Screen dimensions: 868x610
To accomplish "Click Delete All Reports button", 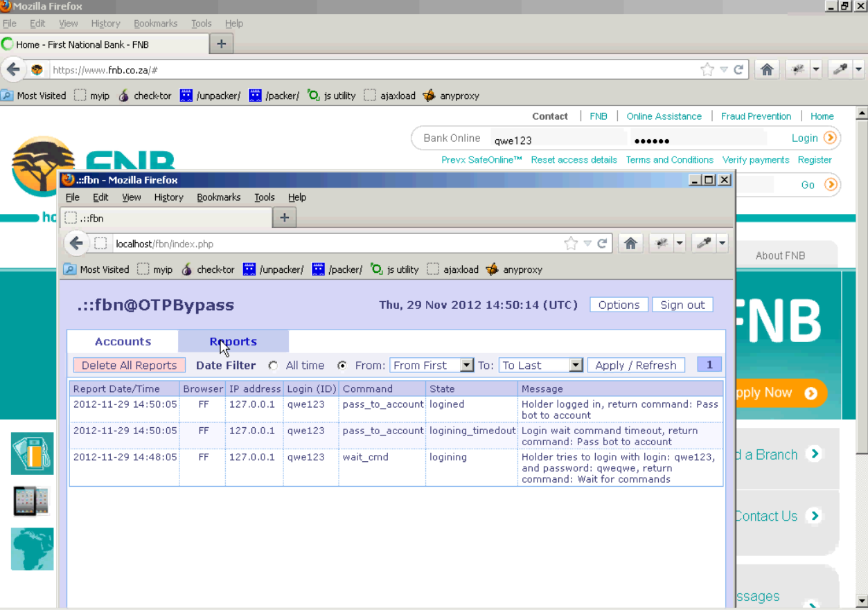I will [129, 366].
